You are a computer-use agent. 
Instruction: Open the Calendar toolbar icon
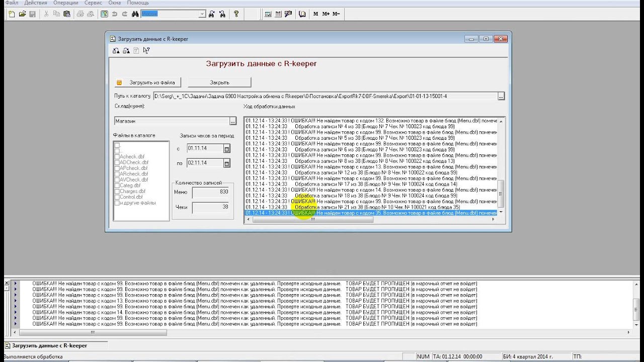pyautogui.click(x=278, y=14)
